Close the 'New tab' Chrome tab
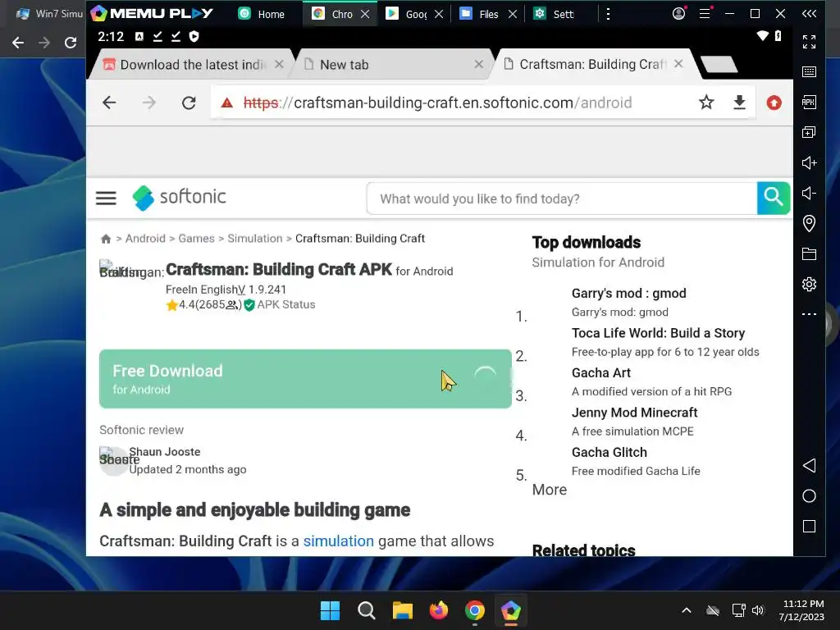This screenshot has width=840, height=630. [x=479, y=64]
